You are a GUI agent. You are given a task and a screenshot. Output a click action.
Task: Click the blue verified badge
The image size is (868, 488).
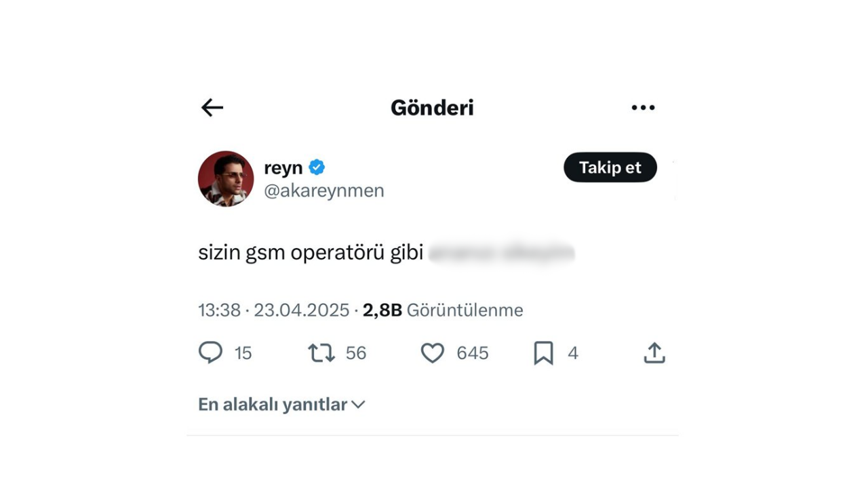point(317,167)
